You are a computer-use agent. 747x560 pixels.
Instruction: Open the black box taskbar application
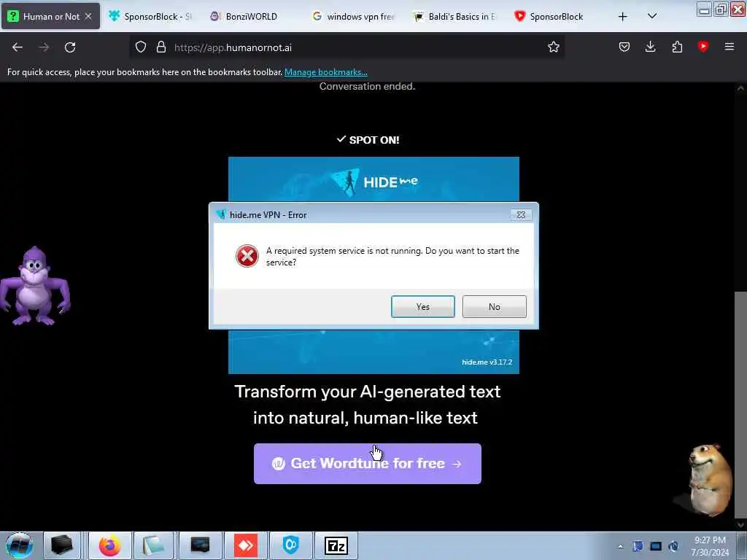tap(62, 545)
